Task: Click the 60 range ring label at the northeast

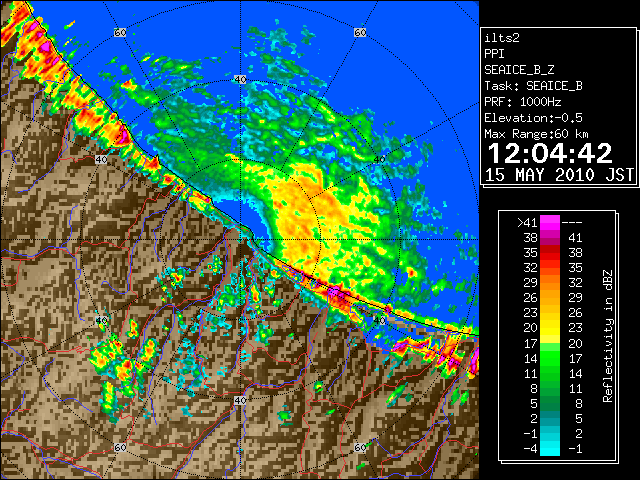Action: click(x=360, y=32)
